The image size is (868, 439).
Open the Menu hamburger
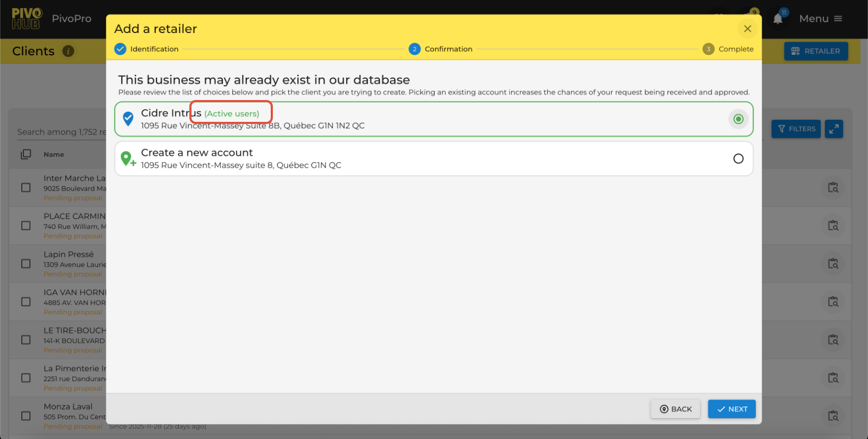821,19
